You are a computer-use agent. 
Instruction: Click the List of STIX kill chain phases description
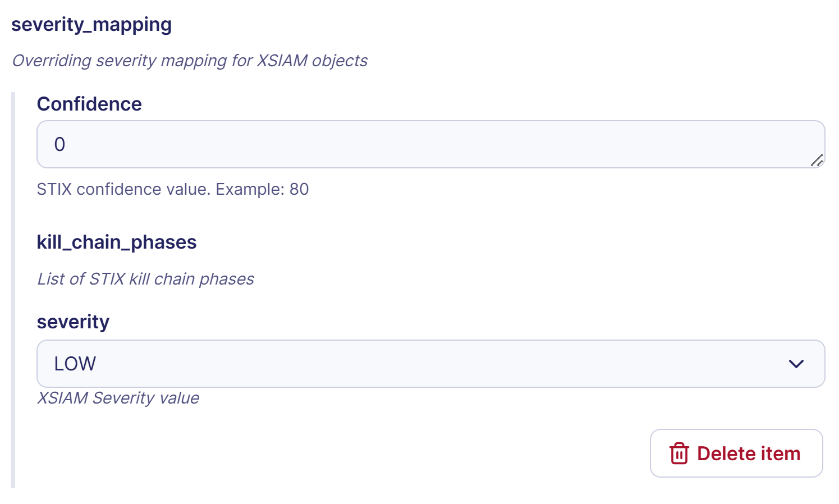145,279
